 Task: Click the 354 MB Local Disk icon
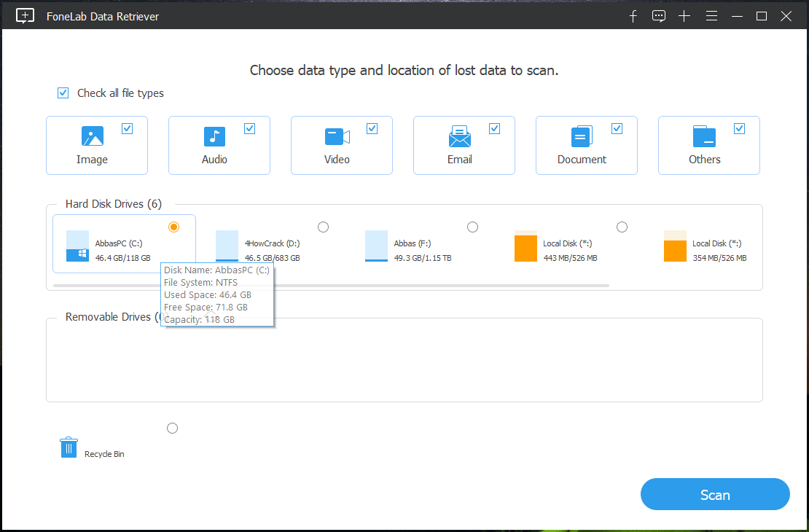[675, 246]
